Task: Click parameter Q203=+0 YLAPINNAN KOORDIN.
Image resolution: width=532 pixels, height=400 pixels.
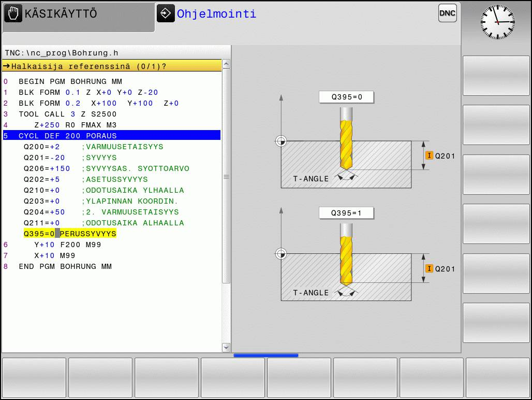Action: point(112,201)
